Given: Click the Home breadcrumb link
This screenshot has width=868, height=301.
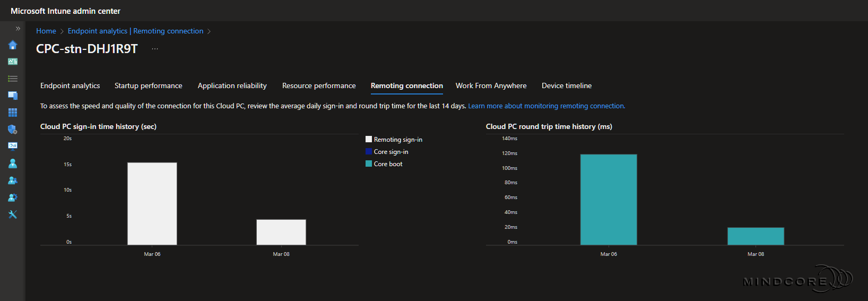Looking at the screenshot, I should [46, 31].
